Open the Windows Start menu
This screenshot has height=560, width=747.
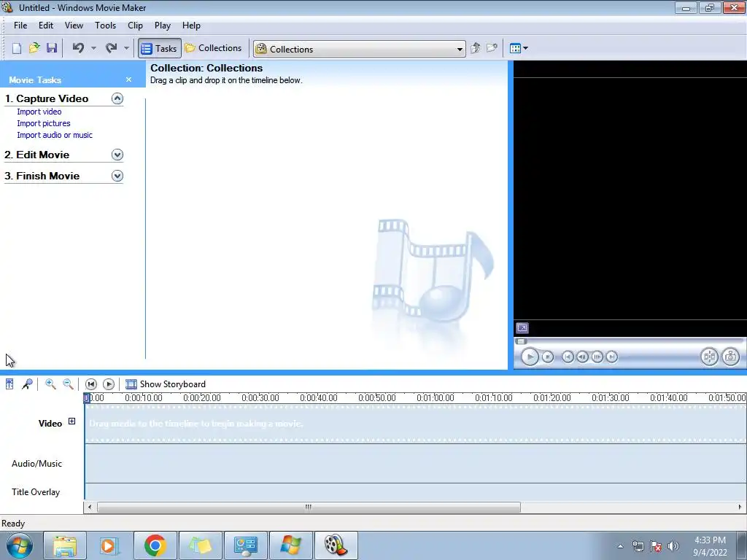[20, 545]
